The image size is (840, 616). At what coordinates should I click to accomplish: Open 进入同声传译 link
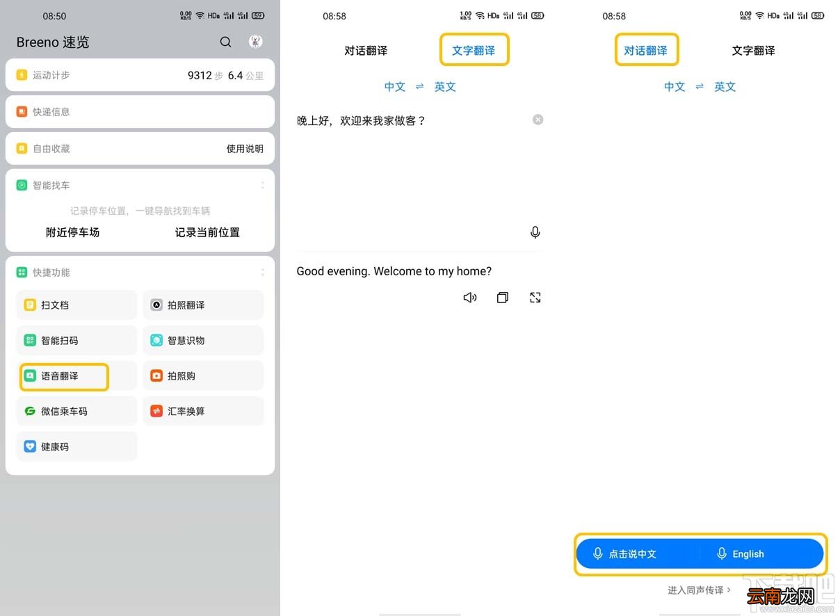point(700,590)
